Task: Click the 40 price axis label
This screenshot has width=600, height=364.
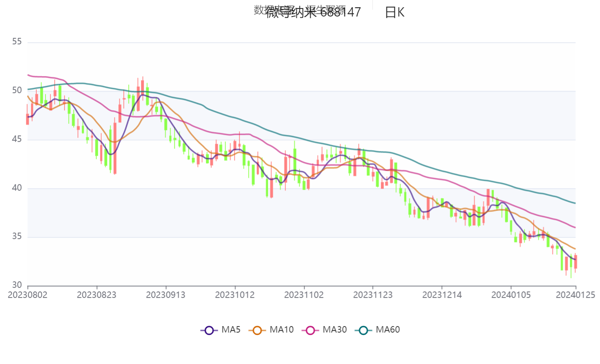Action: [17, 188]
